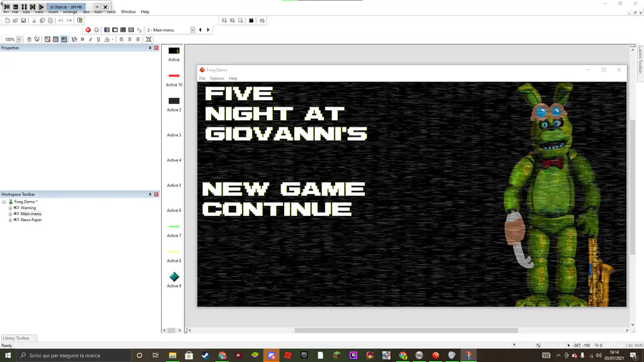The height and width of the screenshot is (362, 644).
Task: Open Help menu in Fnag Demo window
Action: click(233, 79)
